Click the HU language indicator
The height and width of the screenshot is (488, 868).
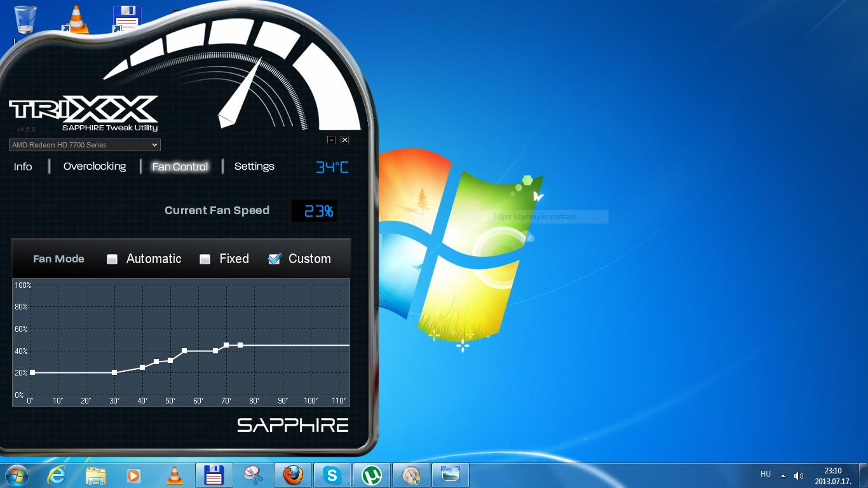(x=766, y=474)
